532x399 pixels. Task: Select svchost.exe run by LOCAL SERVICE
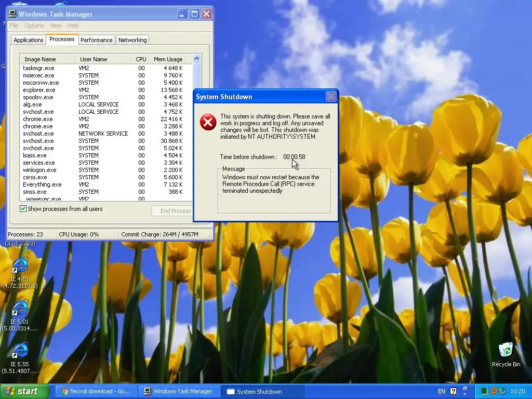(106, 112)
